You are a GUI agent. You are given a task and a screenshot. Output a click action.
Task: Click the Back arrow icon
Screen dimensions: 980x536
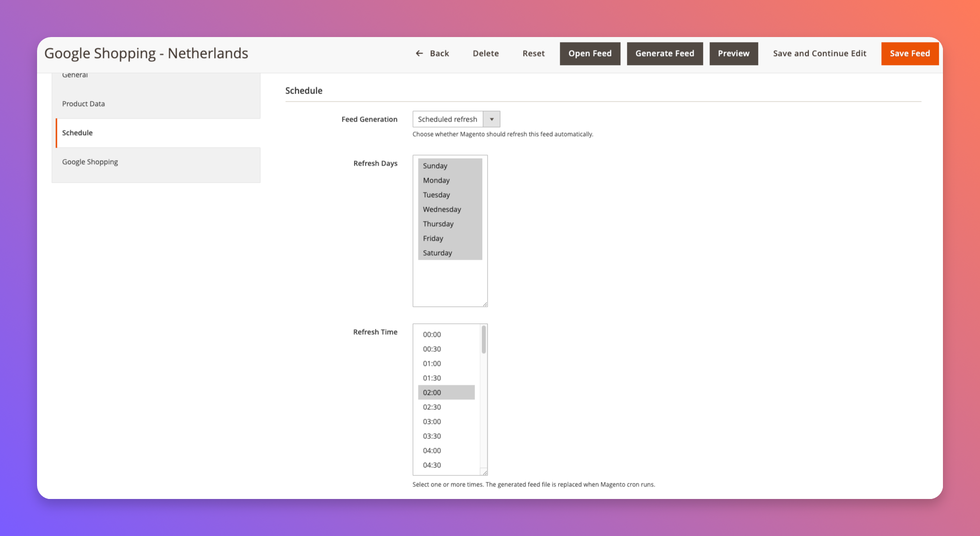click(419, 54)
